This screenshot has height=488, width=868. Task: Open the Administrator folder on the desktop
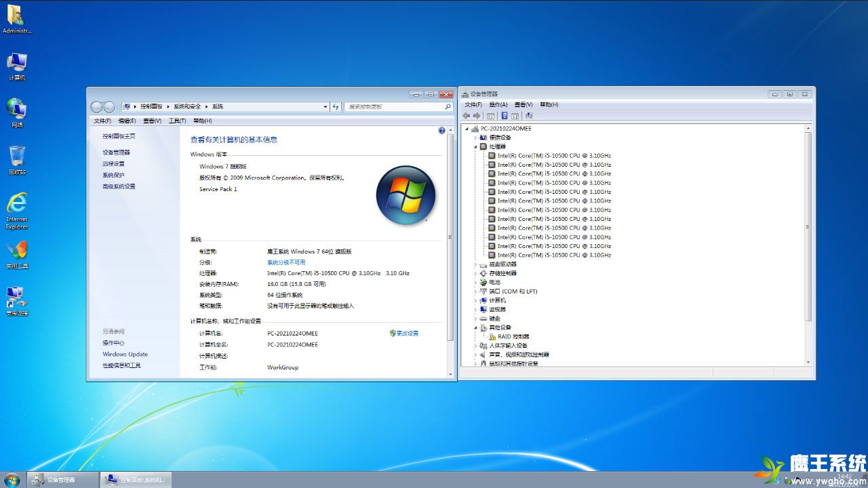[17, 19]
